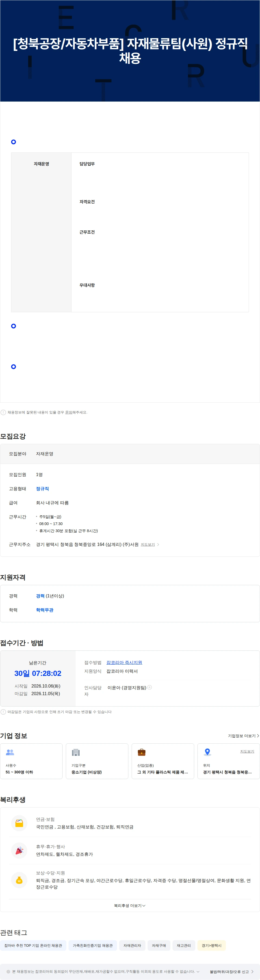Screen dimensions: 260x980
Task: Click the 연차제도, 월차제도, 경조휴가 benefits text
Action: (x=64, y=854)
